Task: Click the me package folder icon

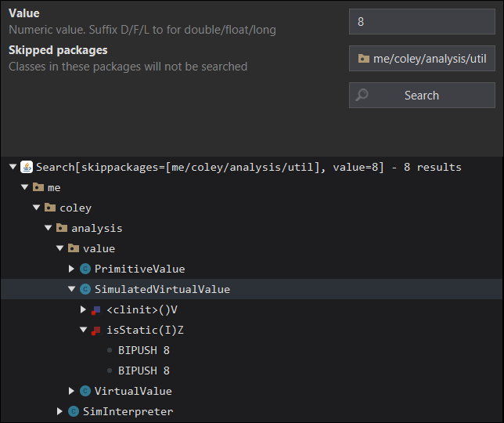Action: coord(38,187)
